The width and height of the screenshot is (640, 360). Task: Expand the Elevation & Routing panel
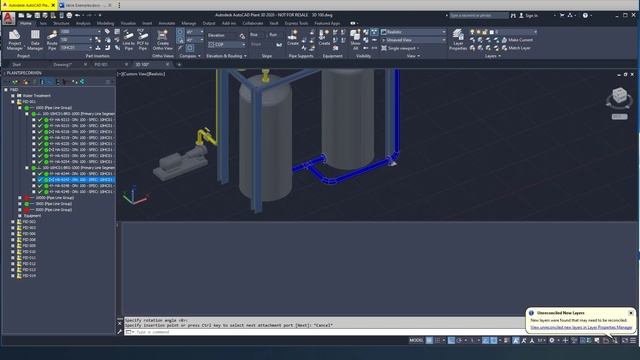[x=226, y=56]
